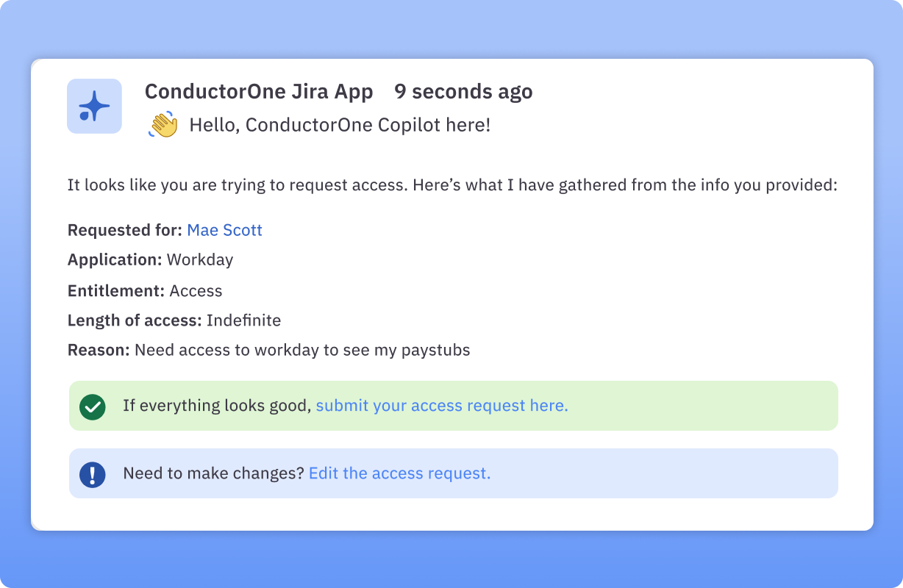Click the waving hand emoji

point(163,124)
